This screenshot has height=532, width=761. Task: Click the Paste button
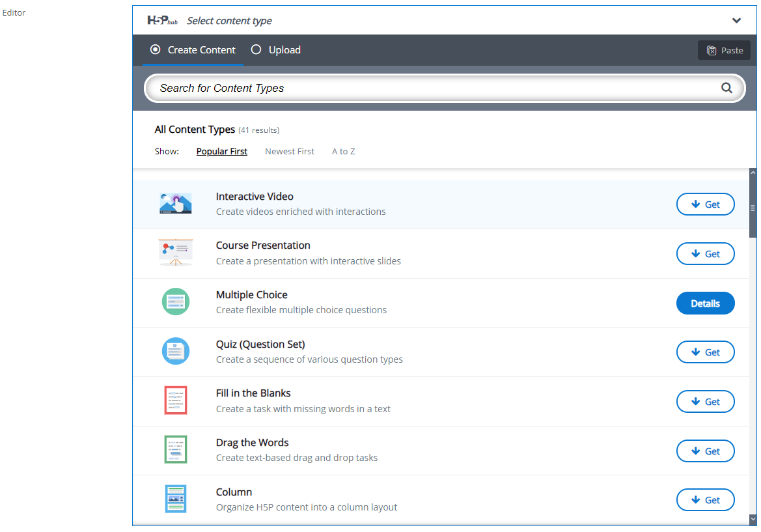[724, 51]
